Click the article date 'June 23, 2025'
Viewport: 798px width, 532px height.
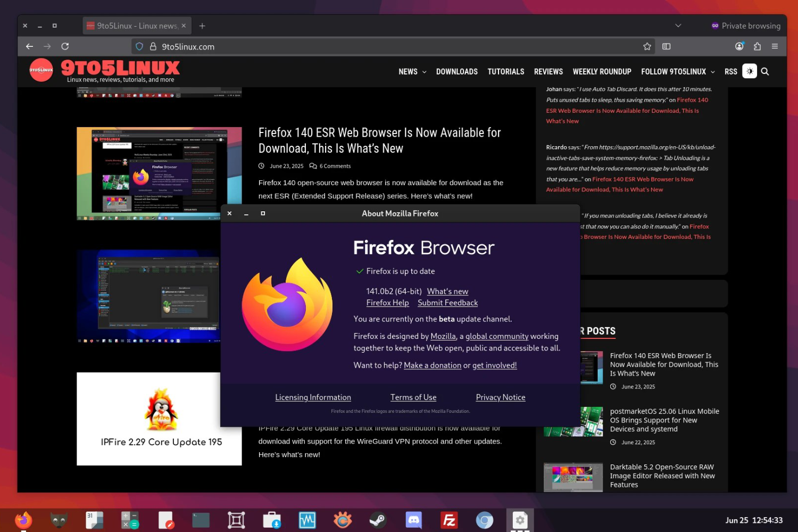coord(286,166)
